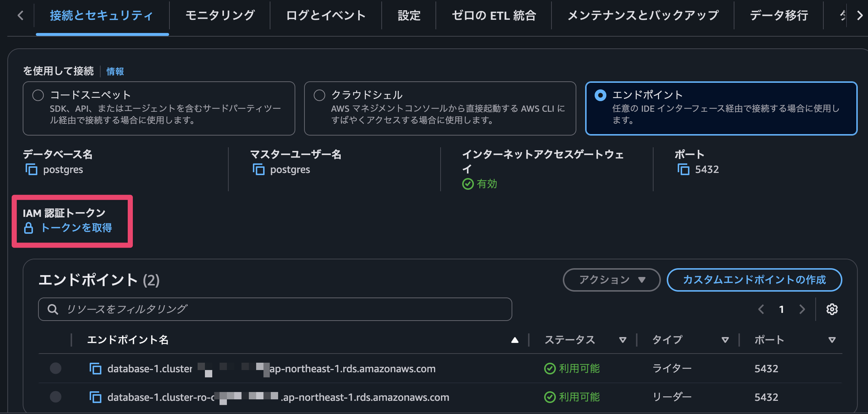Copy the reader endpoint address

click(x=96, y=397)
